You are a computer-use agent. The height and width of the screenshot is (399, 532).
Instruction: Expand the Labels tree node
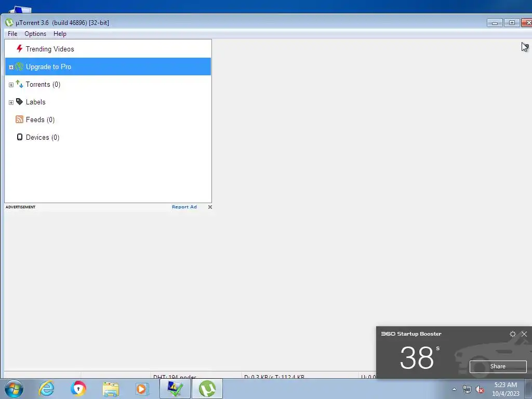click(11, 102)
